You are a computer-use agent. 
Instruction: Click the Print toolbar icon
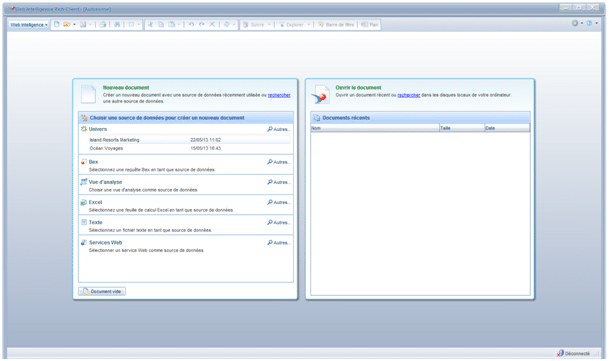[103, 24]
